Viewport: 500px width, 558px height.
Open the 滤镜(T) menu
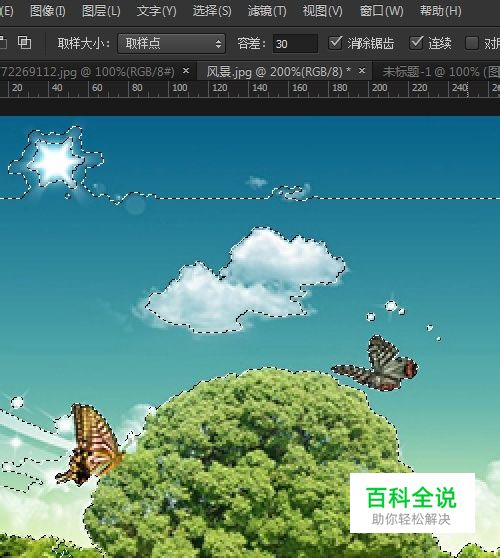tap(267, 11)
